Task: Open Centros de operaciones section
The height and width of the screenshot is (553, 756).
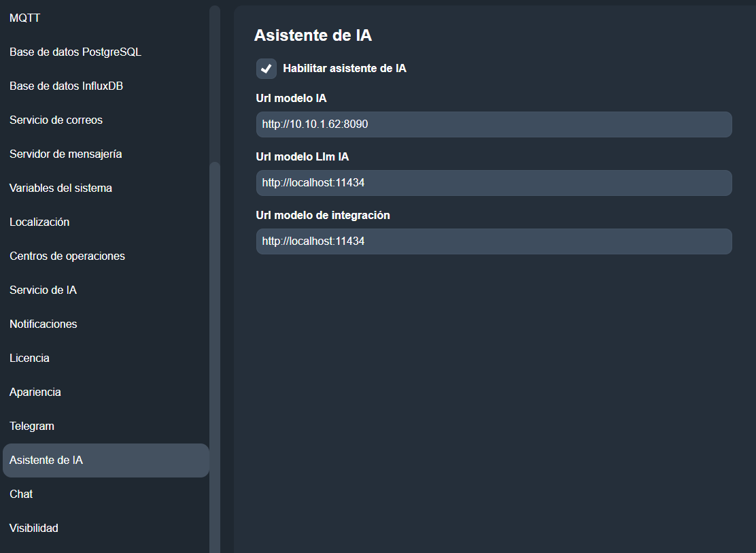Action: tap(67, 256)
